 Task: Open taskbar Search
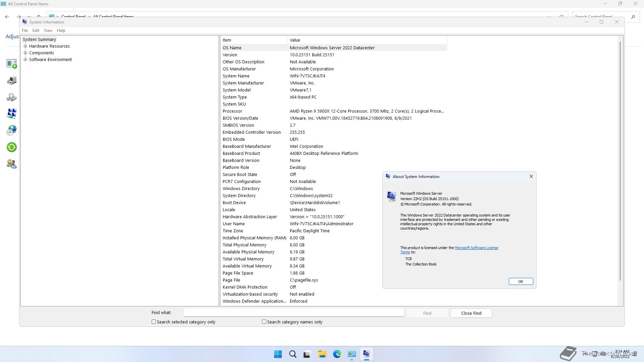pos(292,354)
